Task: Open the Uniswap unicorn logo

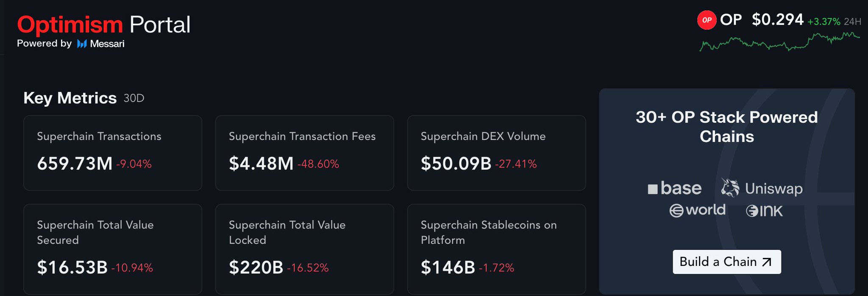Action: pyautogui.click(x=730, y=188)
